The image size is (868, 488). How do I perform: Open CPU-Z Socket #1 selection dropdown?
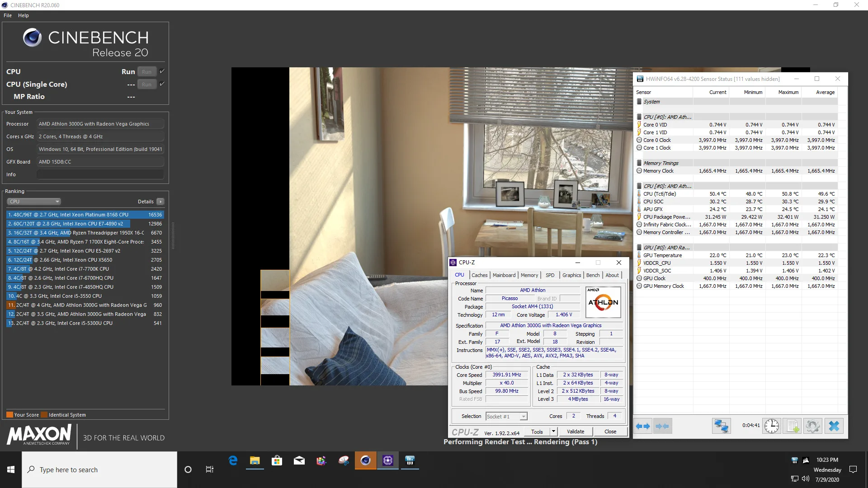pos(507,417)
